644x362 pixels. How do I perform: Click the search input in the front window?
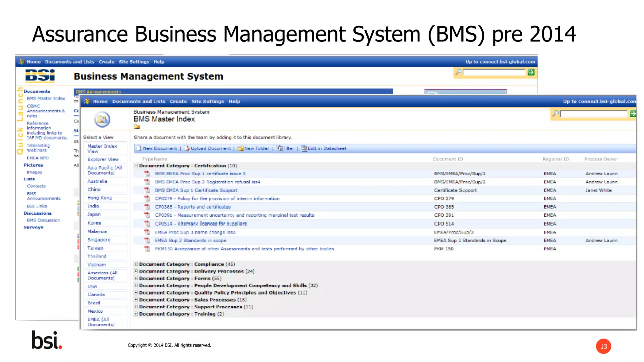pyautogui.click(x=594, y=114)
